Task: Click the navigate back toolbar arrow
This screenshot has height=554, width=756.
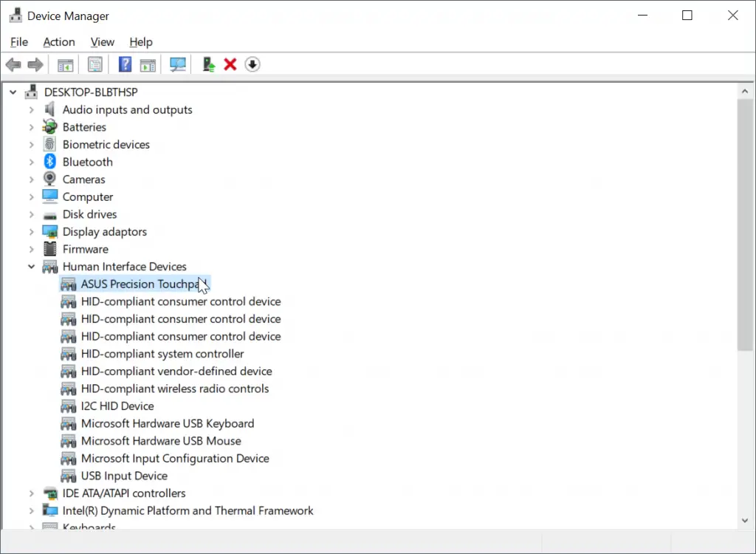Action: [x=13, y=64]
